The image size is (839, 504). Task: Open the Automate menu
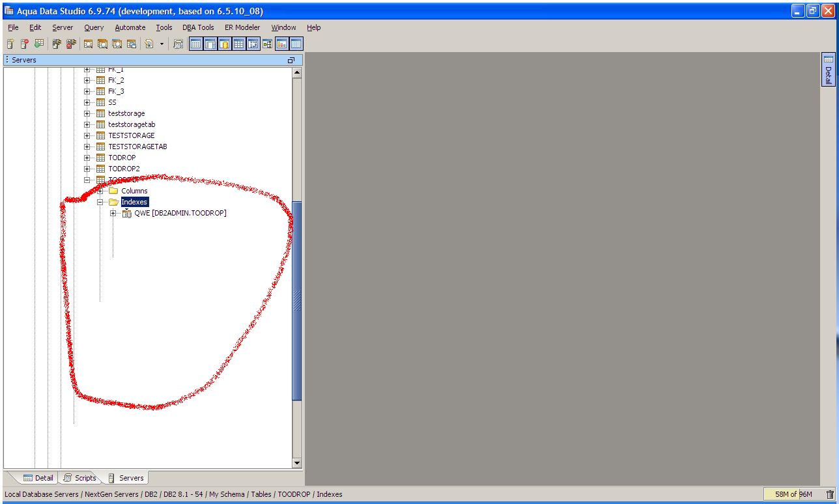click(x=130, y=27)
